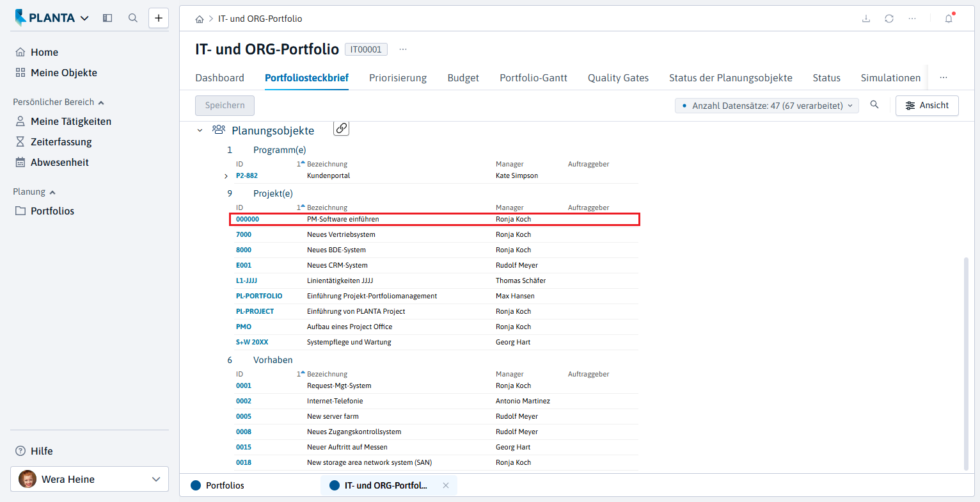The width and height of the screenshot is (980, 502).
Task: Click the vertical scrollbar of the list
Action: pyautogui.click(x=966, y=362)
